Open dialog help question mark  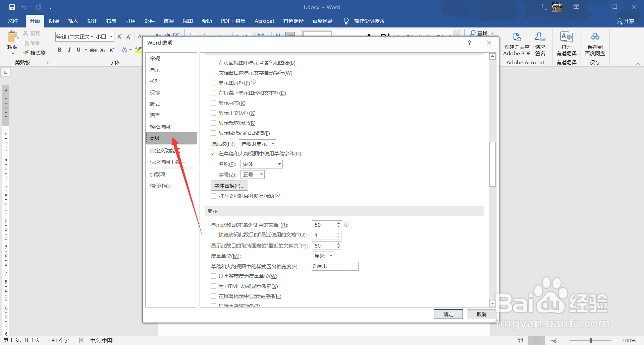(469, 43)
